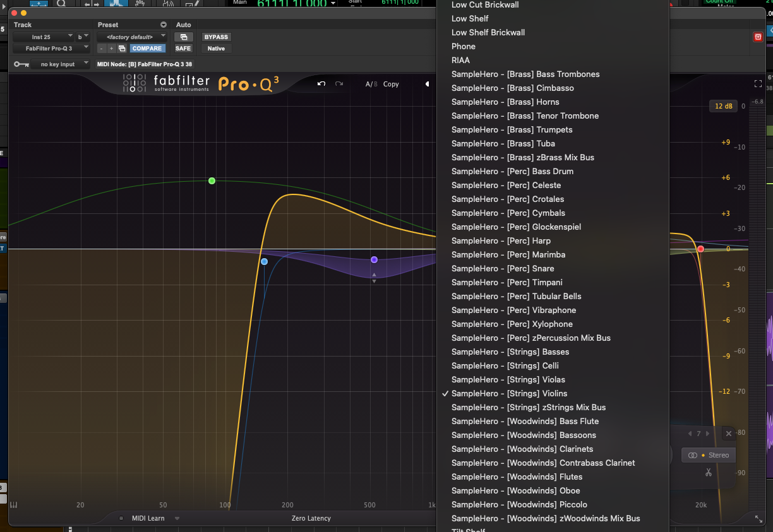Screen dimensions: 773x532
Task: Open the Inst 25 track selector
Action: [44, 37]
